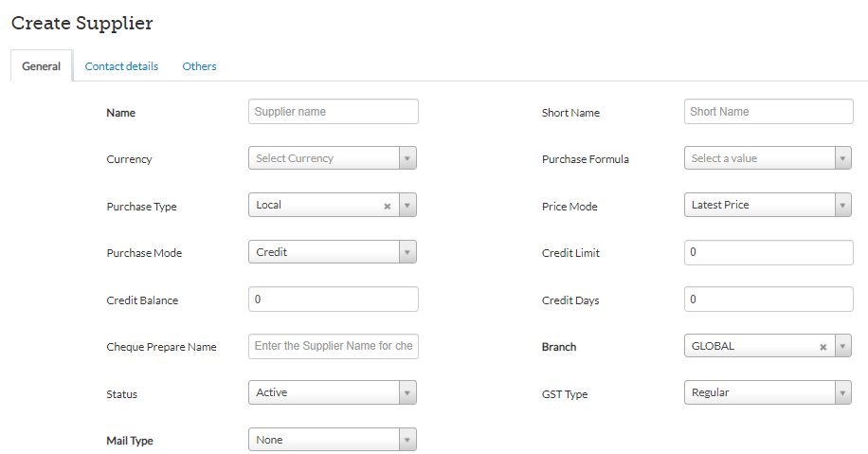Screen dimensions: 868x454
Task: Click the Credit Days input field
Action: [769, 300]
